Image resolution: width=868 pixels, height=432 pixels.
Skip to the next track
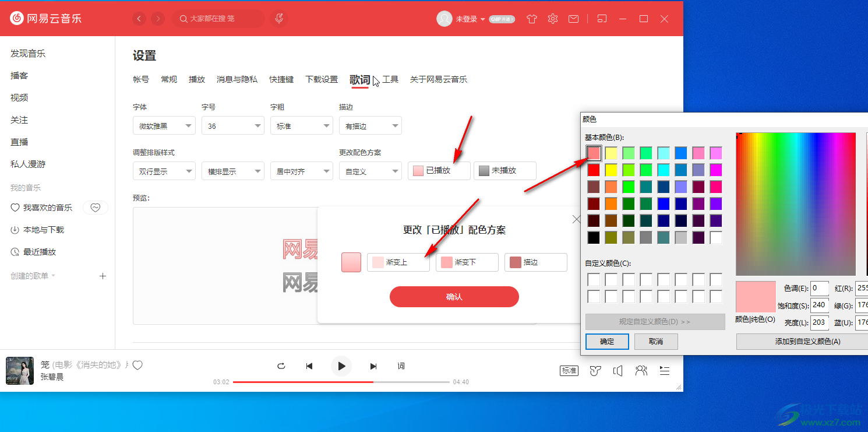pos(373,366)
